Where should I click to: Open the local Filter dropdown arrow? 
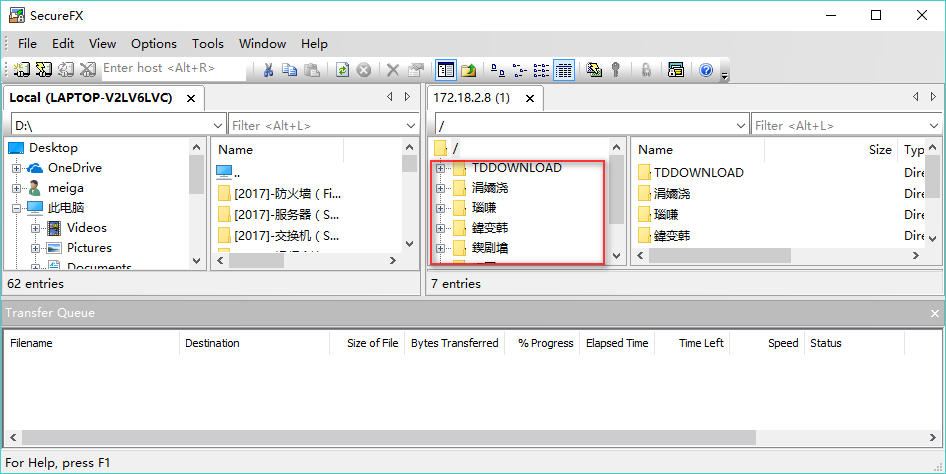click(411, 126)
